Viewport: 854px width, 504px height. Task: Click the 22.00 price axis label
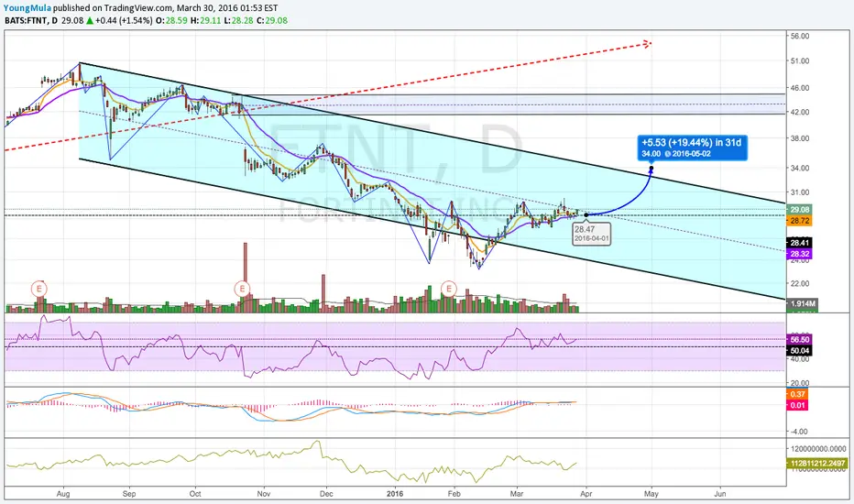(800, 283)
